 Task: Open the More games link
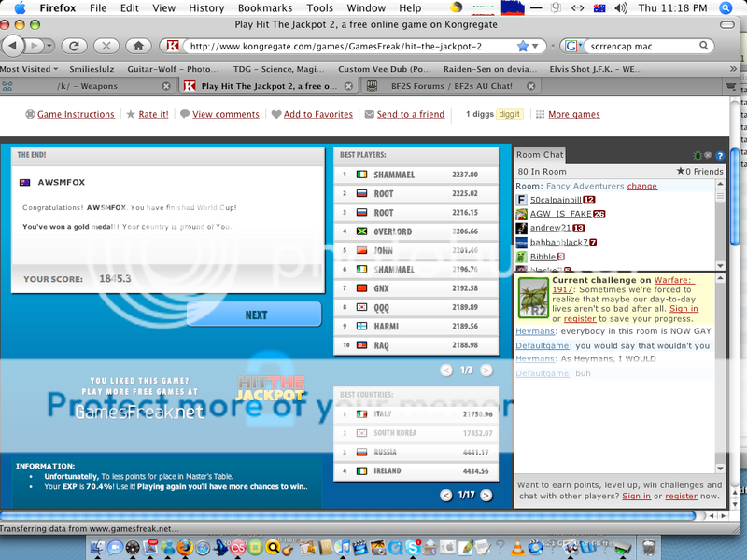tap(574, 114)
